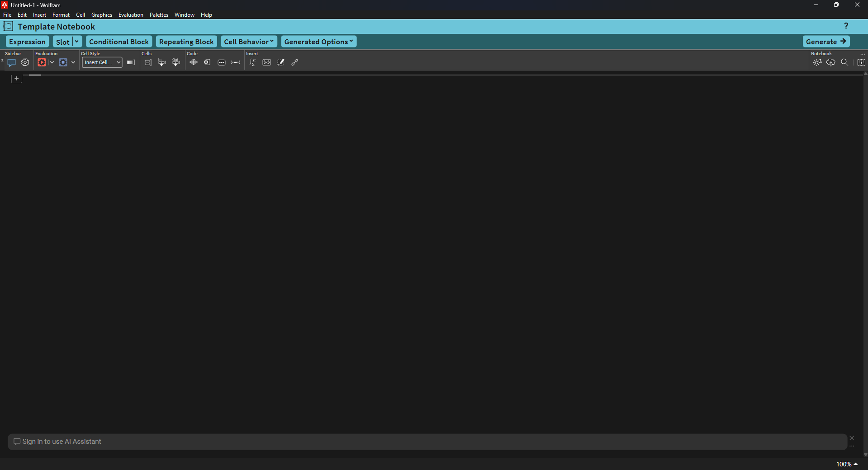Click the parenthesized comment Code icon
The height and width of the screenshot is (470, 868).
tap(236, 62)
